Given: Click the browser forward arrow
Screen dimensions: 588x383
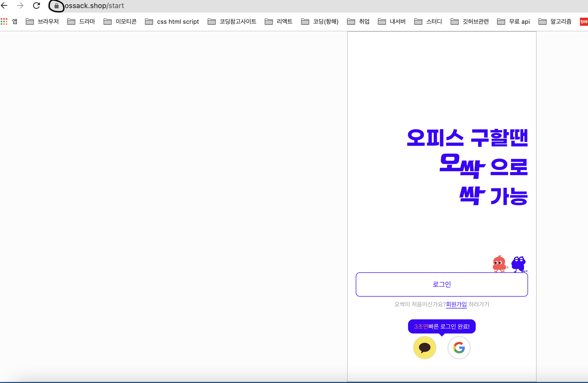Looking at the screenshot, I should pos(20,6).
